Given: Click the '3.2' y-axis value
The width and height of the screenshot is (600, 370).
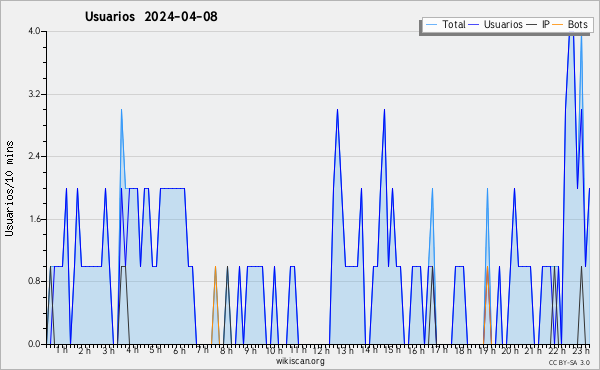Looking at the screenshot, I should 34,94.
